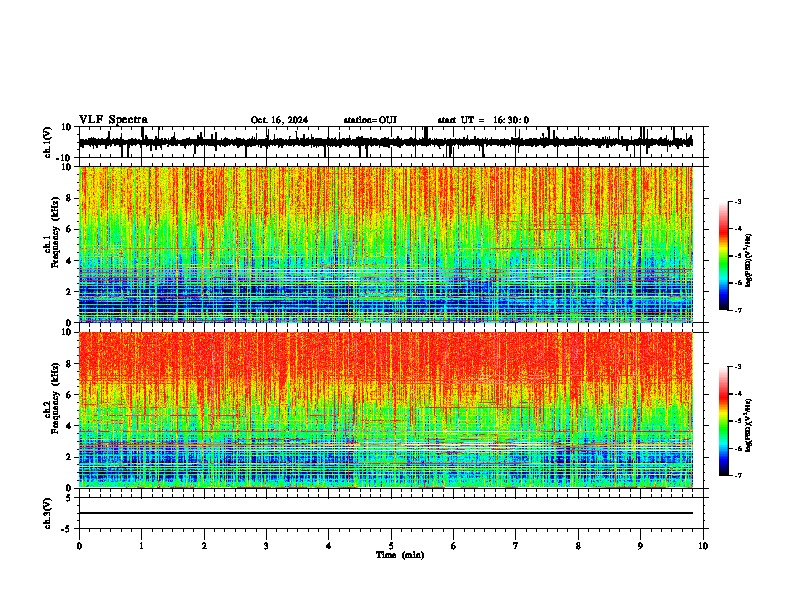Image resolution: width=792 pixels, height=612 pixels.
Task: Click time axis tick label "10"
Action: (x=703, y=546)
